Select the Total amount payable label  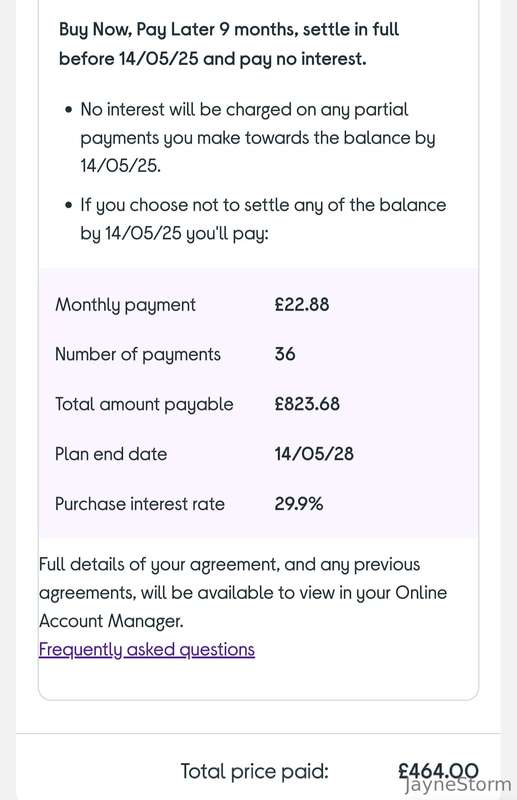pyautogui.click(x=144, y=404)
